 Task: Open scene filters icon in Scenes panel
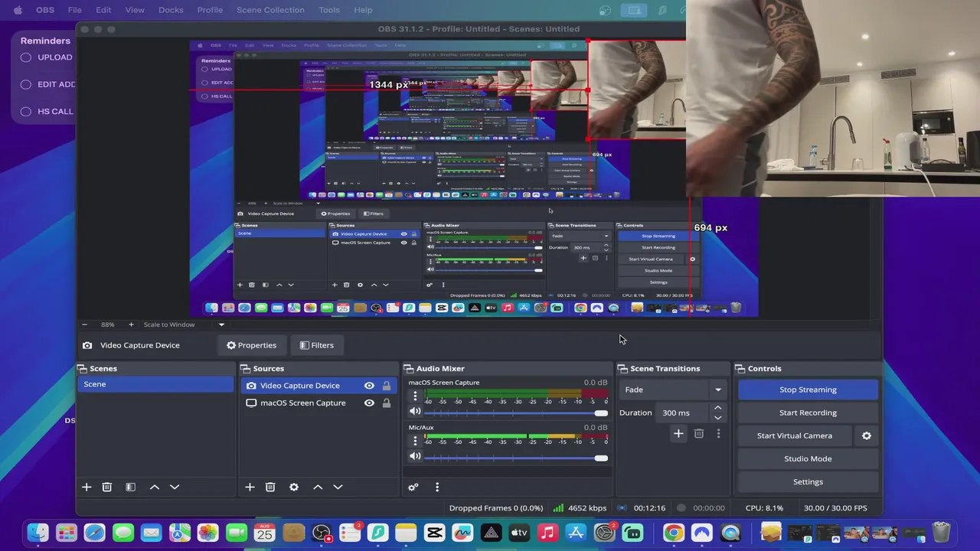pos(130,487)
